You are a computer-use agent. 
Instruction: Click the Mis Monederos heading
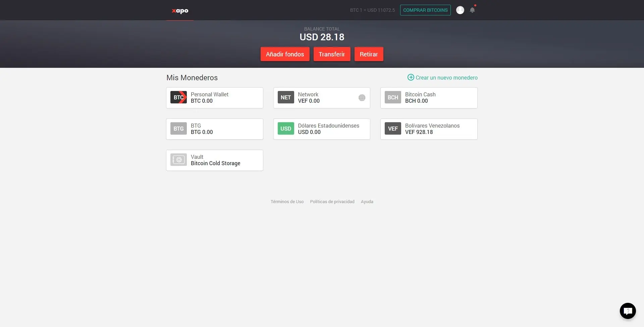(x=192, y=78)
